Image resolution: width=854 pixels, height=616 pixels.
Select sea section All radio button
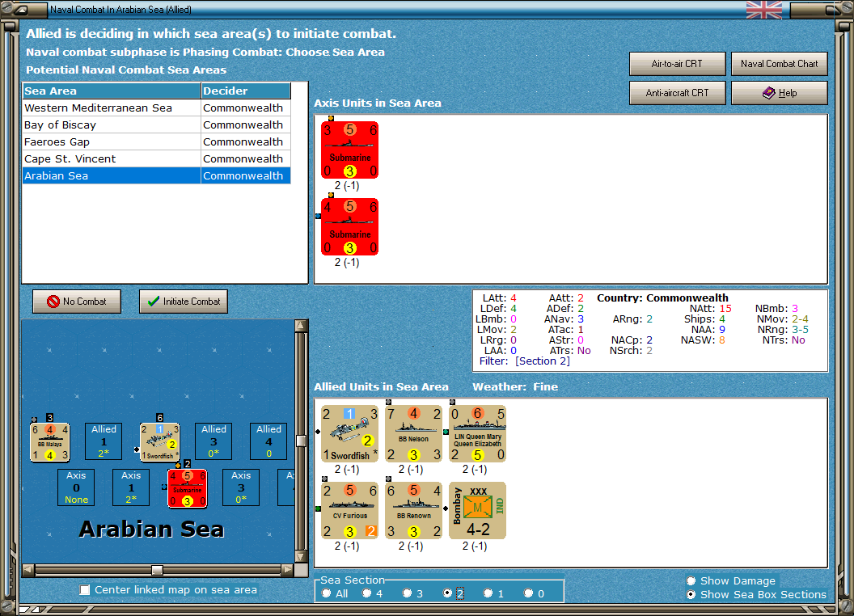326,593
